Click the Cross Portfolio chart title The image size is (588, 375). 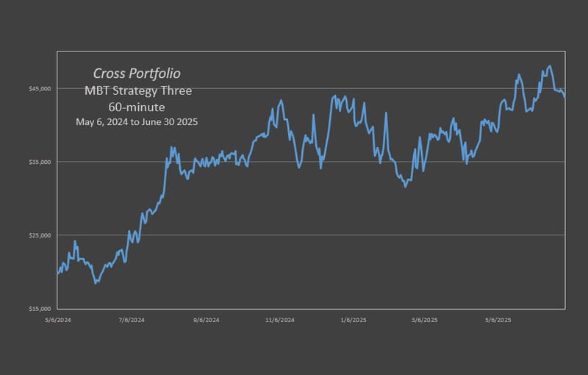(137, 74)
